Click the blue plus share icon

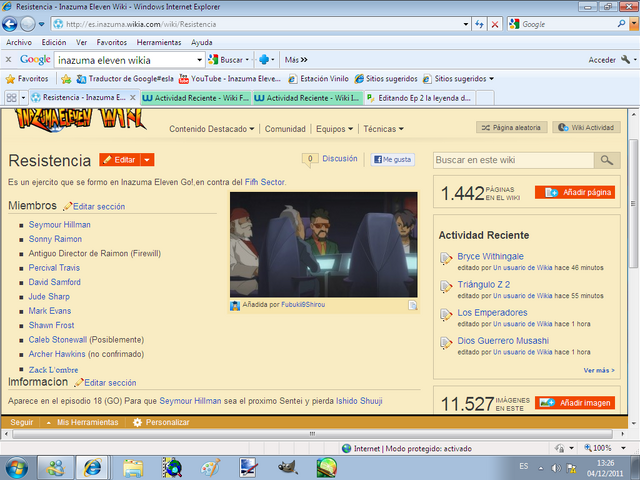[x=264, y=60]
